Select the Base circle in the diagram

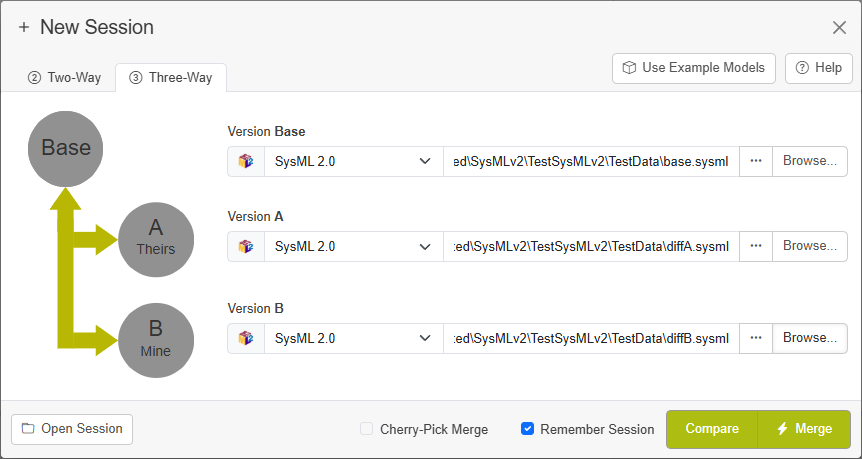65,149
